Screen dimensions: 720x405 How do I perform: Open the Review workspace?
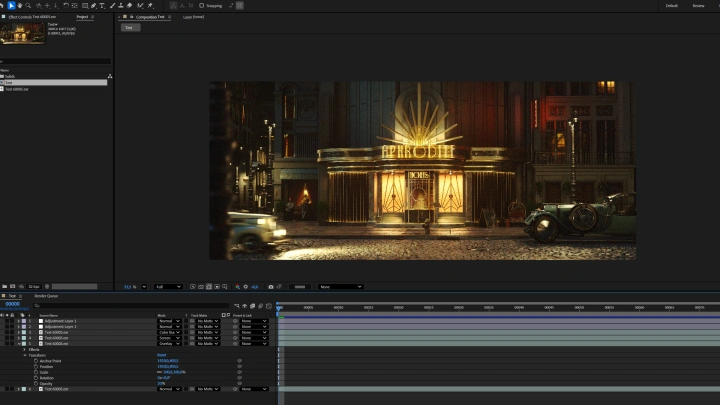pyautogui.click(x=698, y=5)
